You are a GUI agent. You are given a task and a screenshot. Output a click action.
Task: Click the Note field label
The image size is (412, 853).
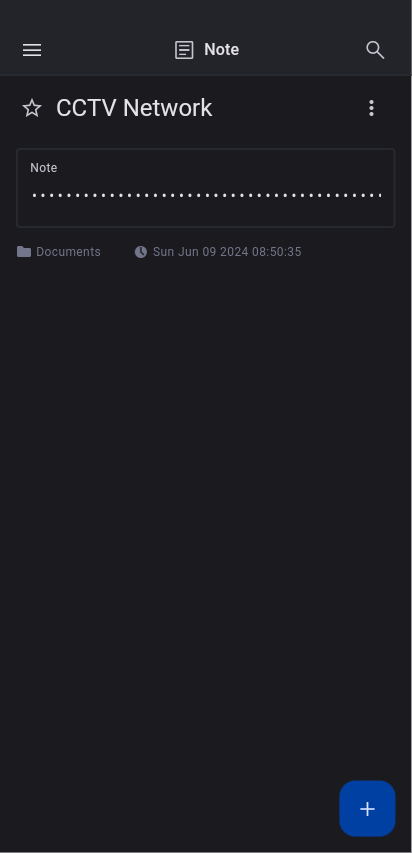point(44,168)
